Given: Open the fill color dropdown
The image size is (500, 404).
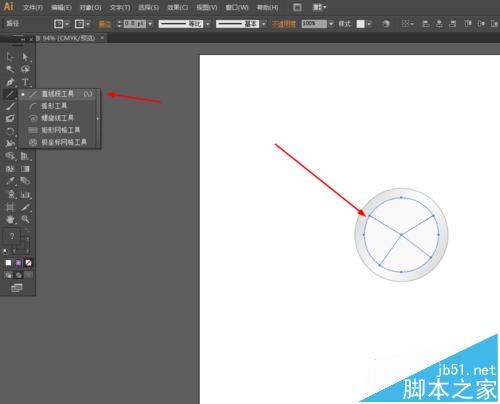Looking at the screenshot, I should pyautogui.click(x=67, y=24).
